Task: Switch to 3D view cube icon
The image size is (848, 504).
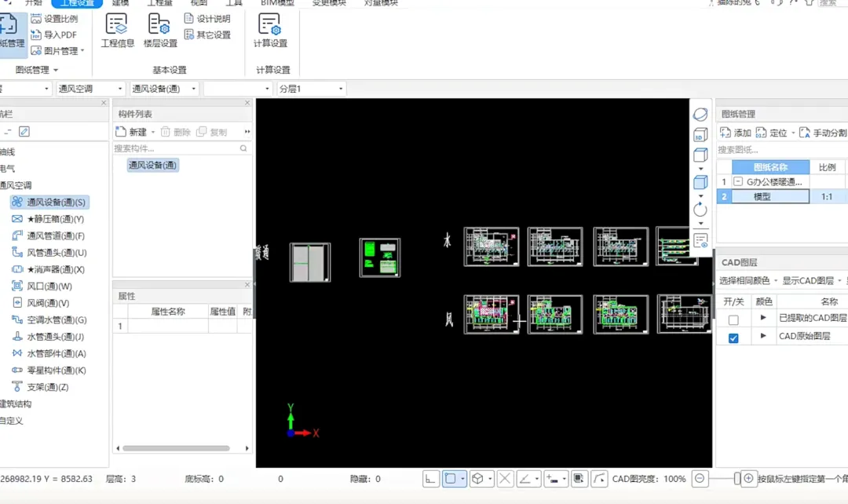Action: [x=700, y=135]
